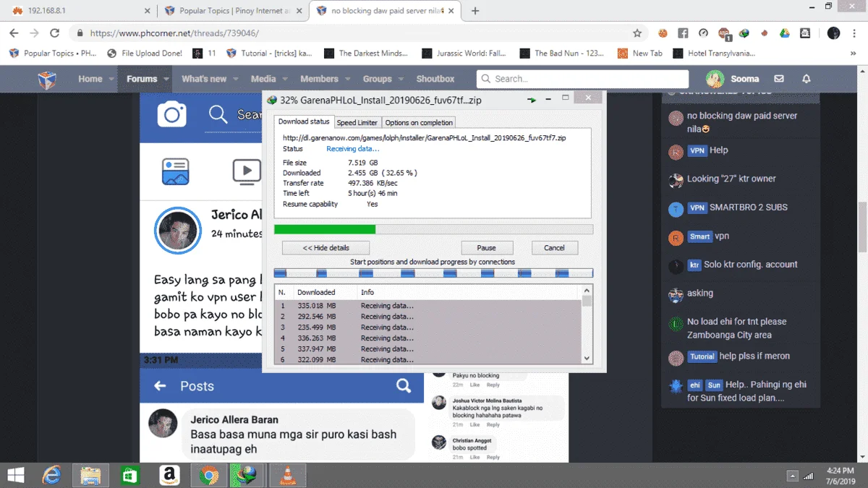Open the speedometer extension icon in Chrome
Screen dimensions: 868x488
703,33
